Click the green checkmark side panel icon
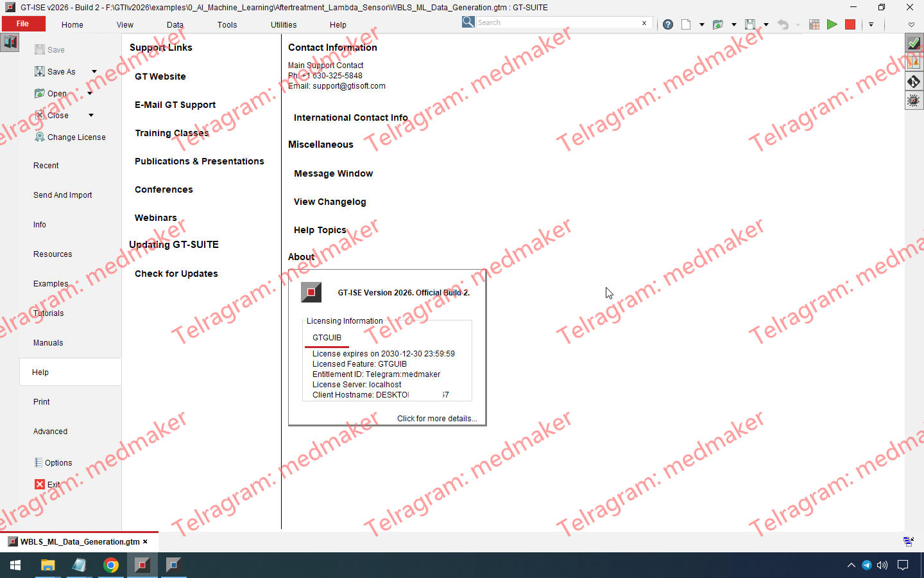This screenshot has width=924, height=578. (x=914, y=43)
